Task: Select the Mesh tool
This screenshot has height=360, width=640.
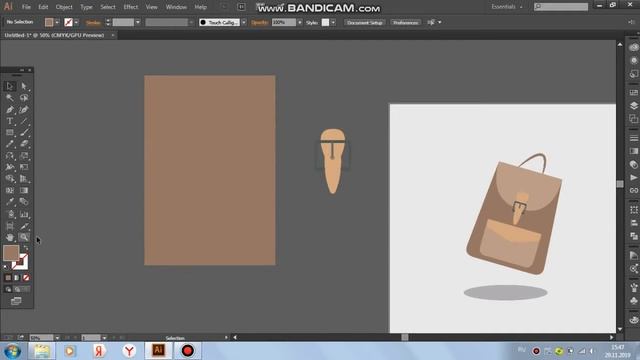Action: click(10, 190)
